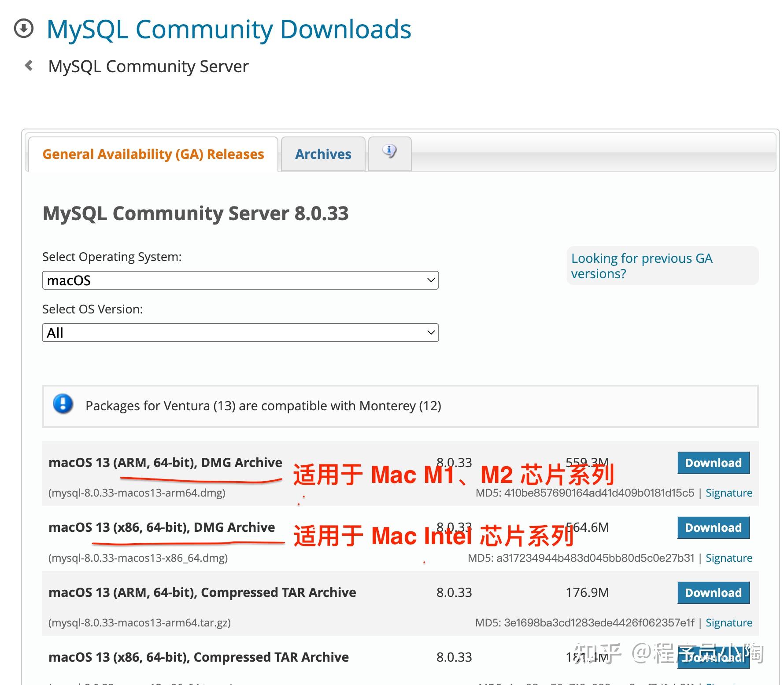Click the MySQL Community Downloads heading
The height and width of the screenshot is (685, 784).
[x=229, y=29]
